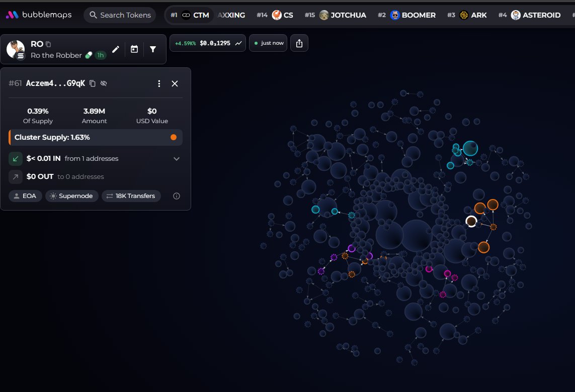Click the $< 0.01 IN text
The height and width of the screenshot is (392, 575).
pos(43,159)
